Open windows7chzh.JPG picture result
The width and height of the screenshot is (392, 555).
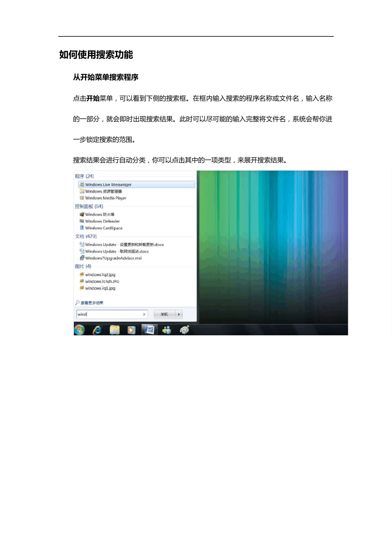click(x=99, y=281)
